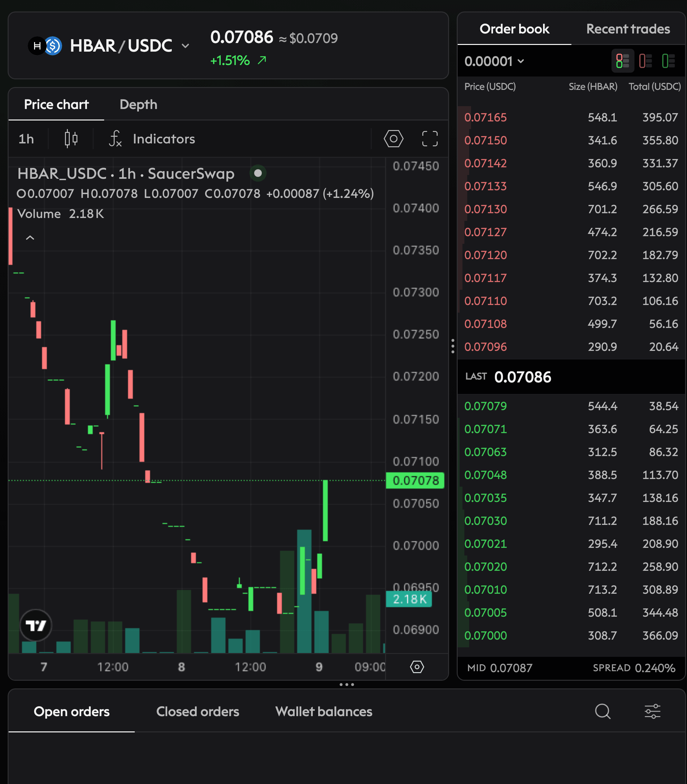Image resolution: width=687 pixels, height=784 pixels.
Task: Select the Order book tab
Action: pyautogui.click(x=514, y=29)
